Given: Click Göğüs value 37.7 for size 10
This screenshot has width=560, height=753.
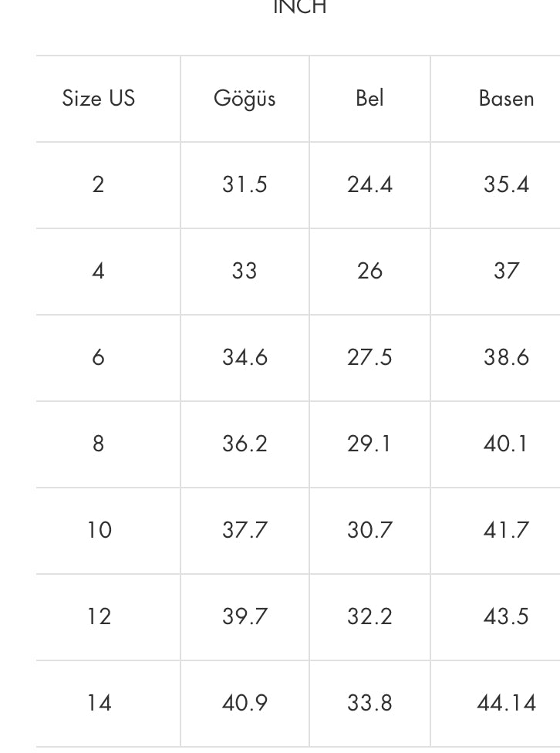Looking at the screenshot, I should (245, 531).
